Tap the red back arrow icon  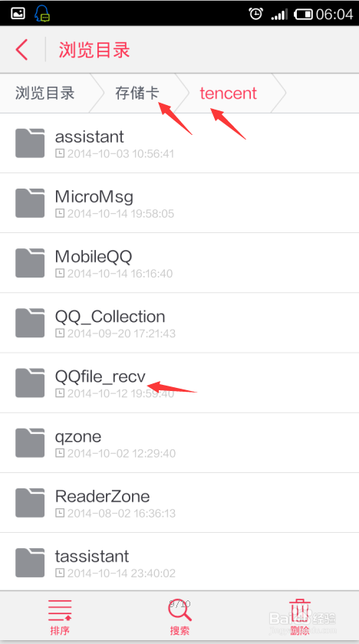click(x=21, y=50)
